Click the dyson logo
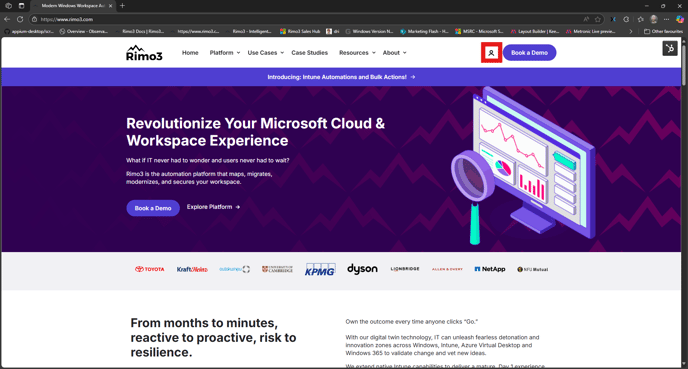Image resolution: width=688 pixels, height=369 pixels. [362, 269]
